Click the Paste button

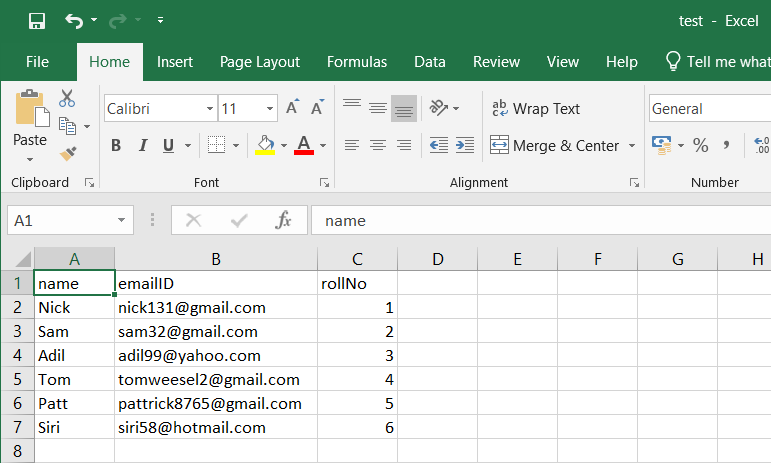pos(30,126)
